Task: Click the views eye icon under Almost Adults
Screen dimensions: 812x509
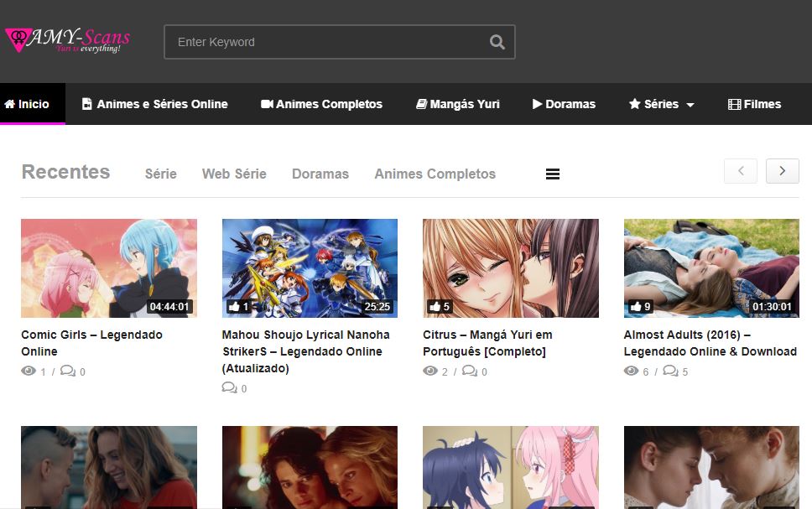Action: click(632, 371)
